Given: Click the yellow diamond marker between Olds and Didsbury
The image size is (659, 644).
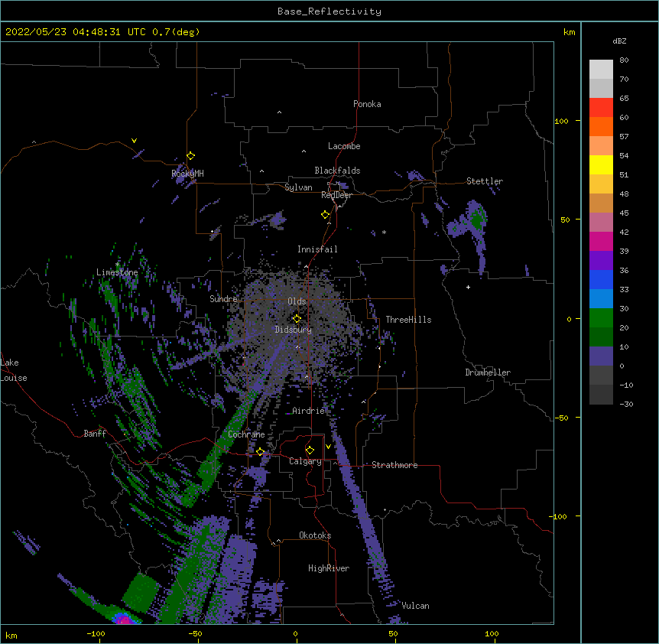Looking at the screenshot, I should (x=297, y=318).
